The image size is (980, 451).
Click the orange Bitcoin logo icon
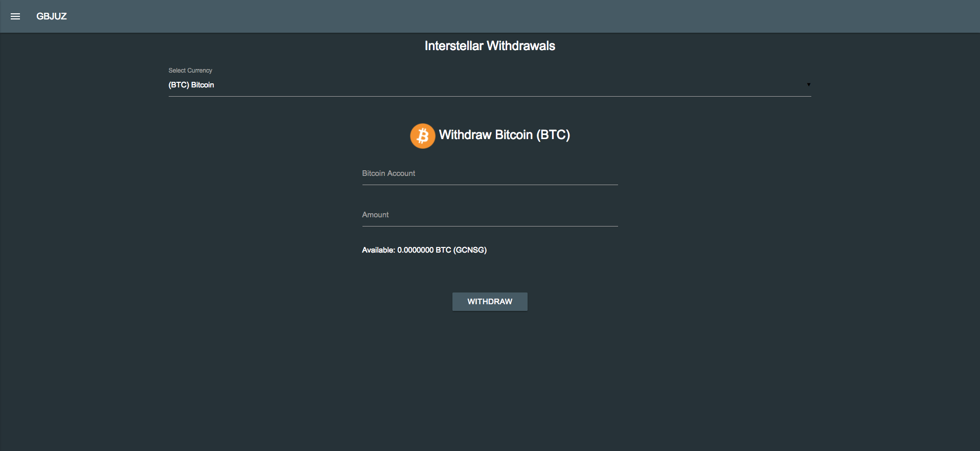423,136
